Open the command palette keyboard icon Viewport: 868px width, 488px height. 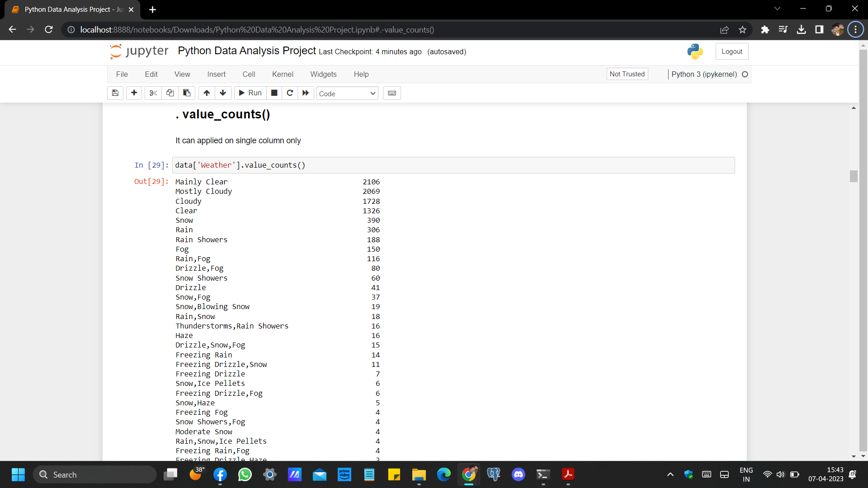point(392,93)
